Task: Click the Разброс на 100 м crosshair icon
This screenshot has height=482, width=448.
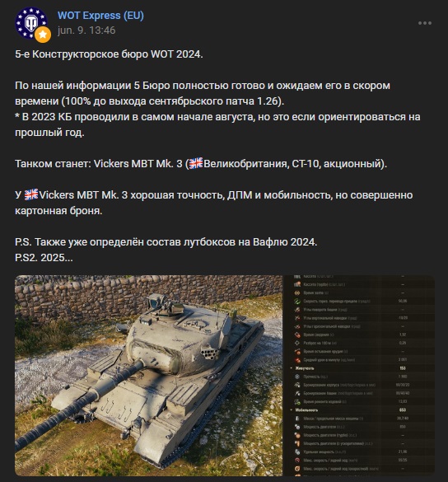Action: [297, 343]
